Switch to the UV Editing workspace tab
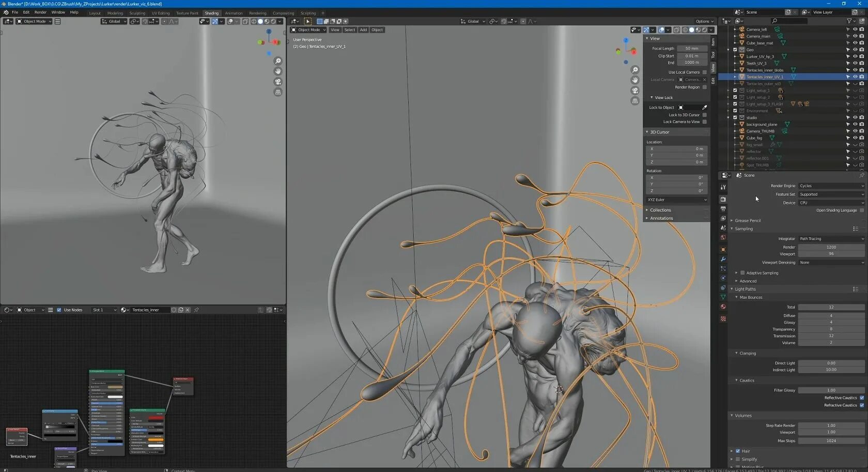Screen dimensions: 868x472 point(161,13)
